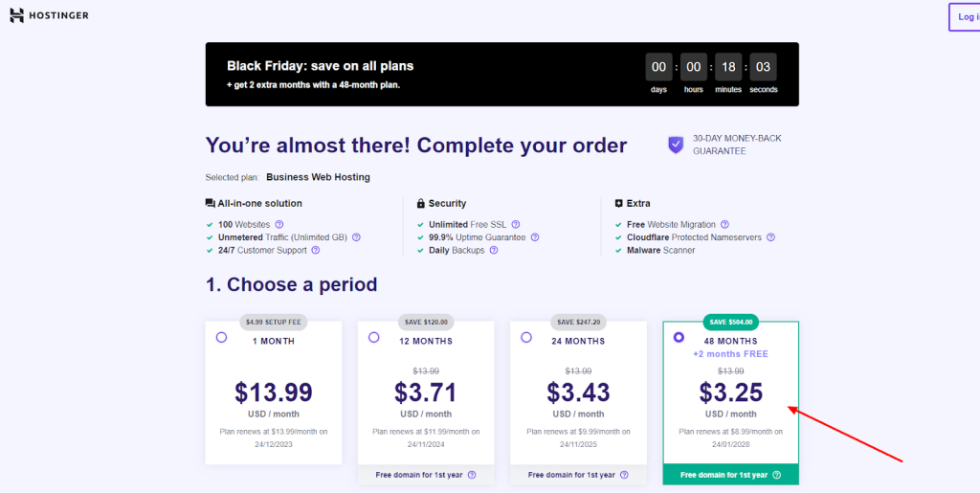Viewport: 980px width, 493px height.
Task: Click the 30-DAY MONEY-BACK GUARANTEE text
Action: tap(737, 145)
